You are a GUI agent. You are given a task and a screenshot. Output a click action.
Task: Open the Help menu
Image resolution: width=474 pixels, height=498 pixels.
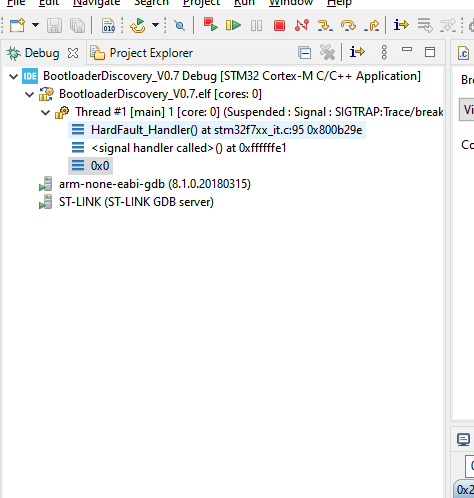click(339, 3)
